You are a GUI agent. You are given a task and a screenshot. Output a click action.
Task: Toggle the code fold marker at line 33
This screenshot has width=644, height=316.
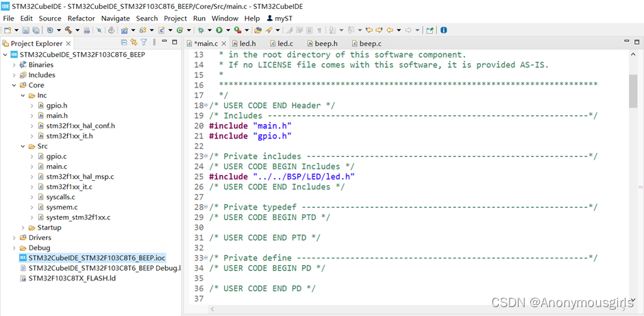pos(206,258)
